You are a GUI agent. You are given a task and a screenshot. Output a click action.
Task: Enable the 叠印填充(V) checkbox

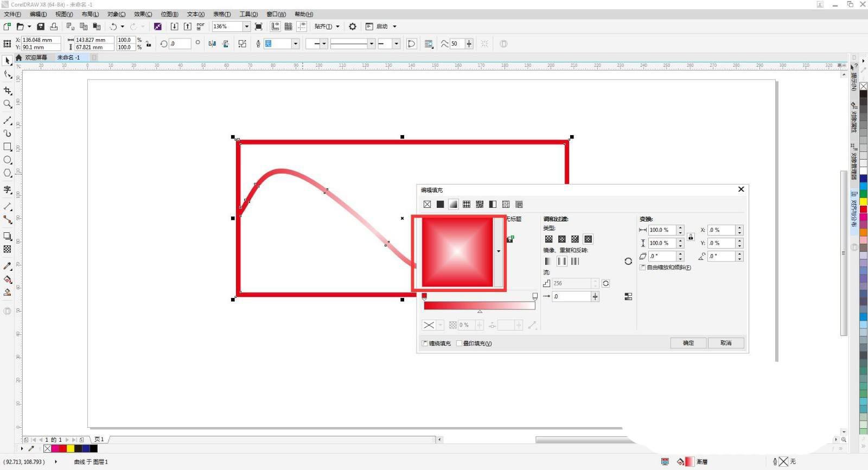(x=459, y=343)
